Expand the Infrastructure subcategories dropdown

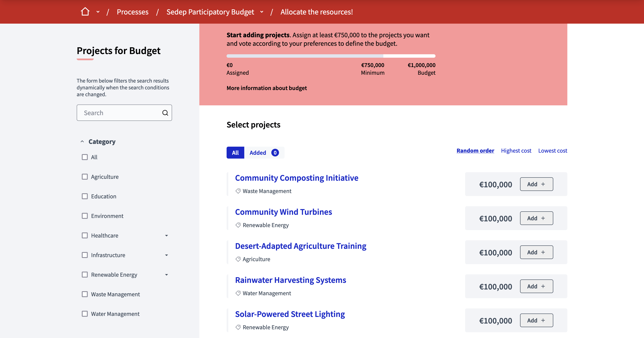point(167,255)
